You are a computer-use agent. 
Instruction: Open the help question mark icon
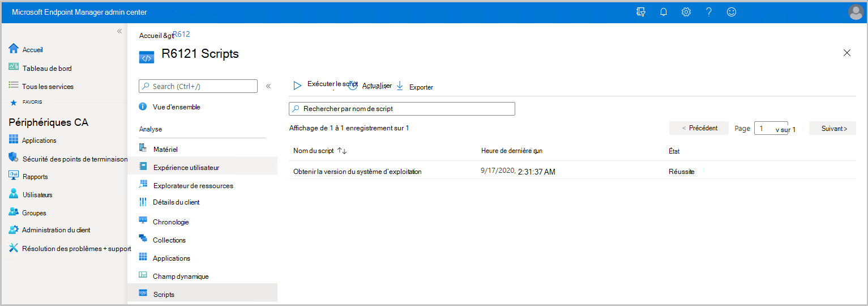point(709,12)
